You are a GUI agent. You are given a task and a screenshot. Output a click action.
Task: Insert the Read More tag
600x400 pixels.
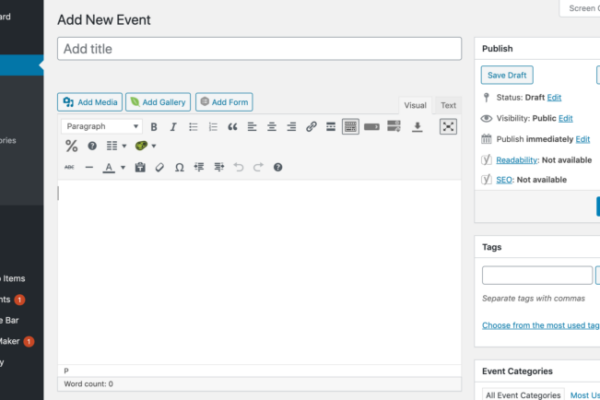pos(331,127)
